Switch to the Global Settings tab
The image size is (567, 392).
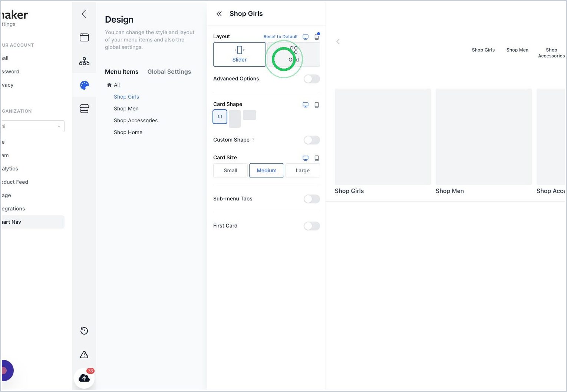169,72
